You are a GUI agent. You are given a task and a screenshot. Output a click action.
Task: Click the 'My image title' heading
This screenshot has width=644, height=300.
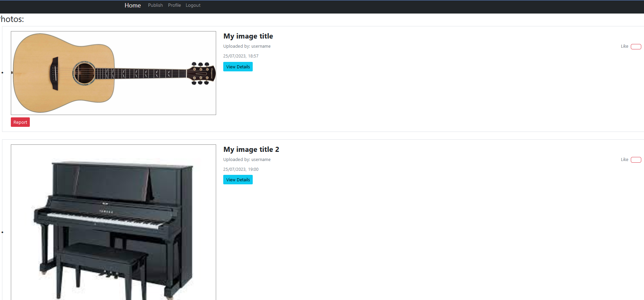(x=248, y=36)
